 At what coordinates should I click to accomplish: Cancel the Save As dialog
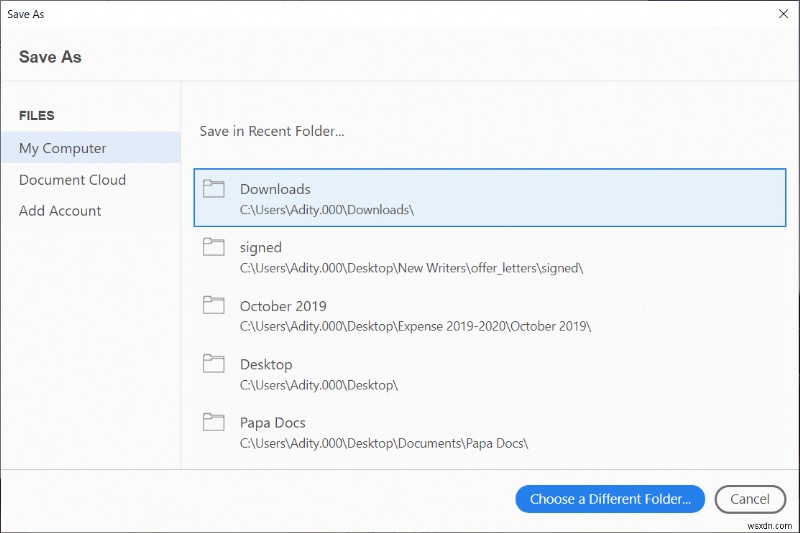749,499
